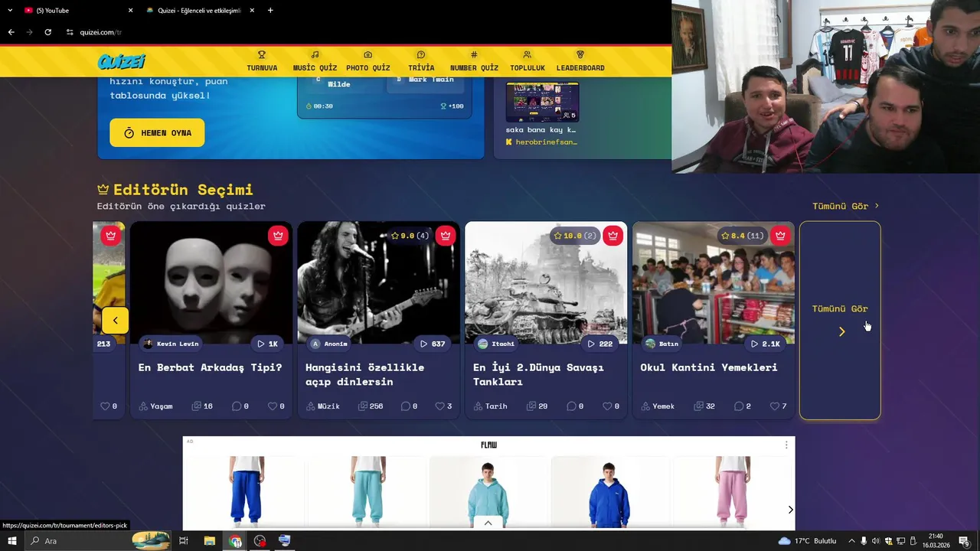Go back in browser history

point(11,32)
